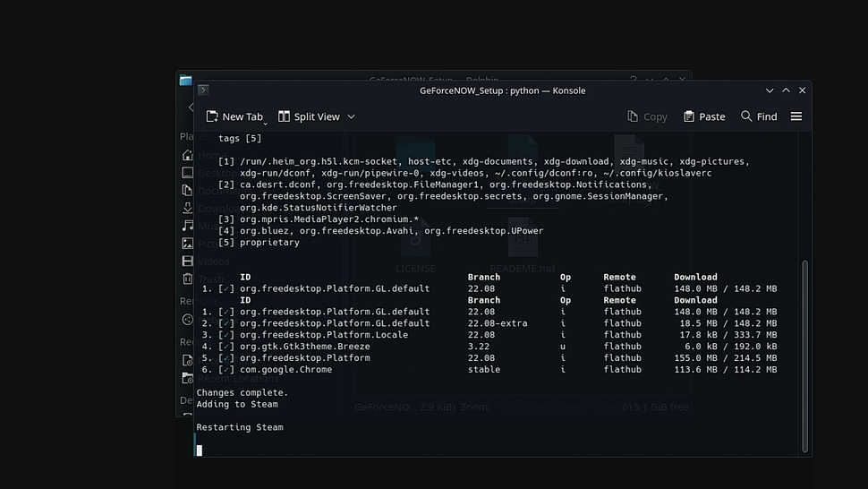Click 'org.gtk.Gtk3theme.Breeze' row text

coord(305,346)
